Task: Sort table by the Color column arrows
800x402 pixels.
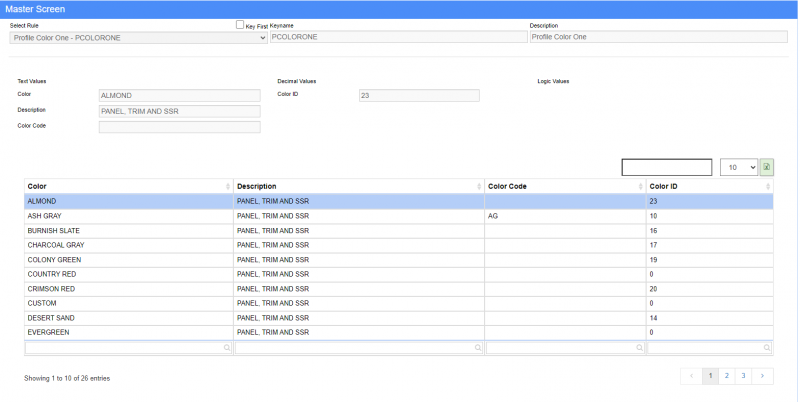Action: (228, 186)
